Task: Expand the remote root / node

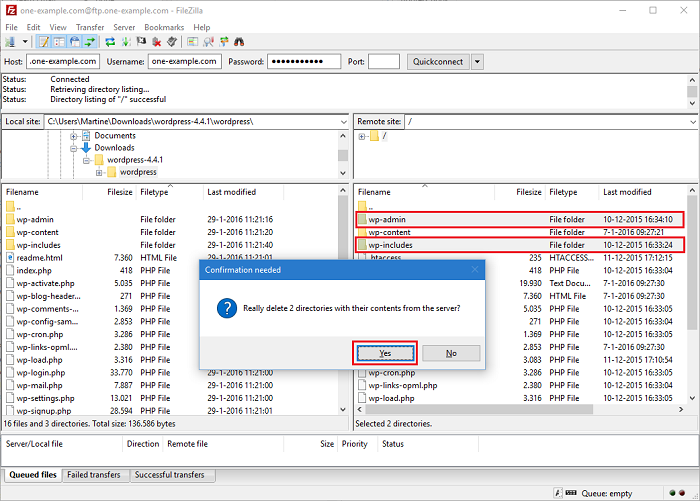Action: (x=362, y=137)
